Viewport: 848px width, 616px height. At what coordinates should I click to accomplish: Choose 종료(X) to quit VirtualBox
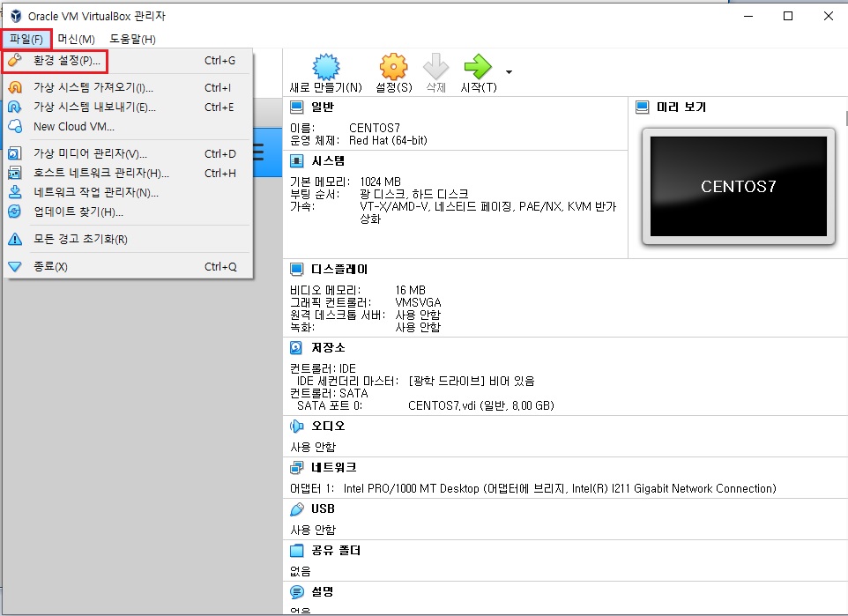point(128,266)
